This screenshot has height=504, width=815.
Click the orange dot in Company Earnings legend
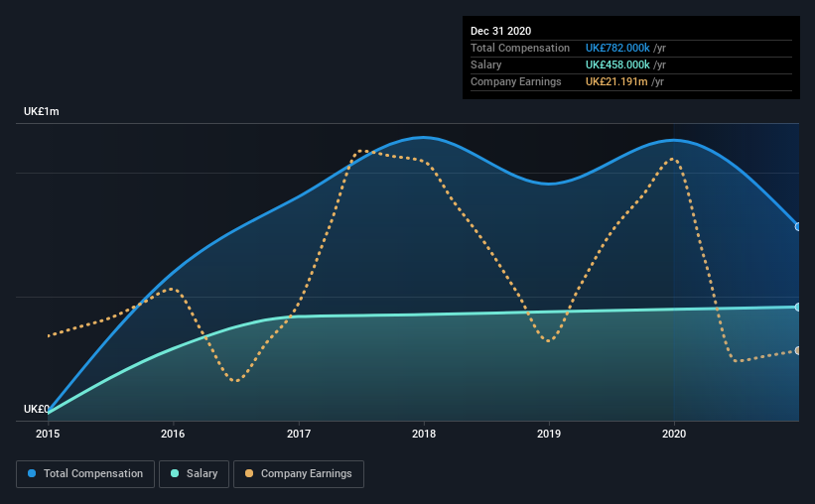(x=249, y=473)
